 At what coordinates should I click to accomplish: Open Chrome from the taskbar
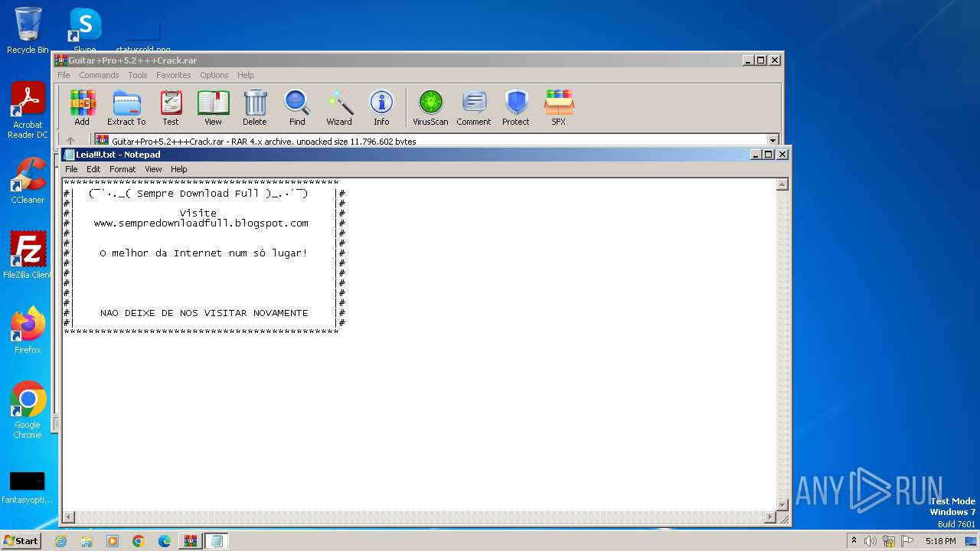139,541
